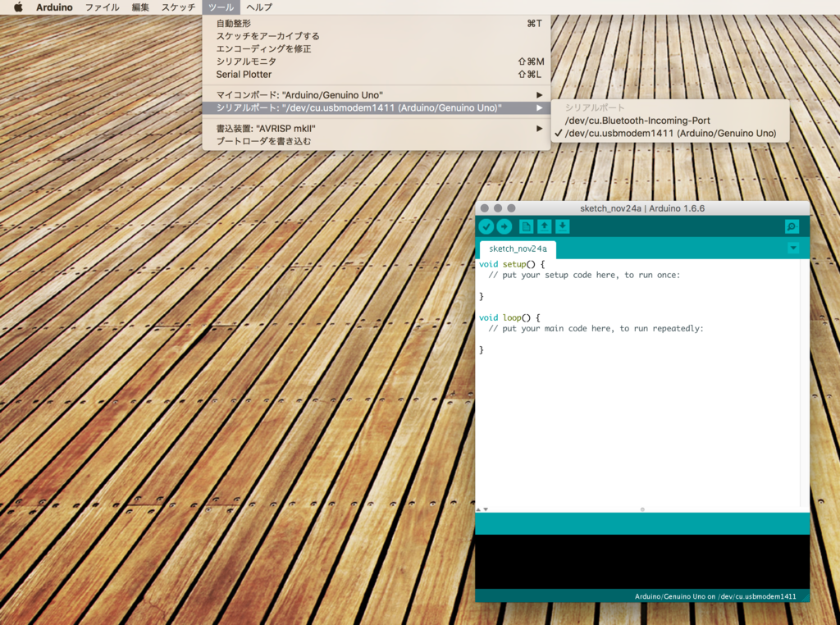Screen dimensions: 840x625
Task: Select checked /dev/cu.usbmodem1411 serial port
Action: tap(670, 134)
